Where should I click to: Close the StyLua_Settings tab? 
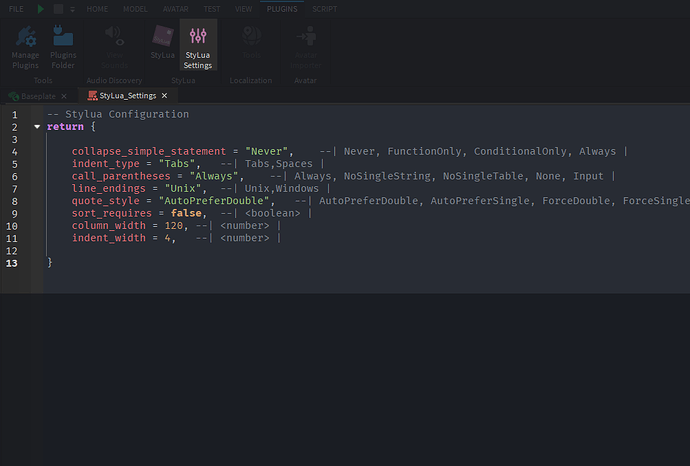click(165, 95)
